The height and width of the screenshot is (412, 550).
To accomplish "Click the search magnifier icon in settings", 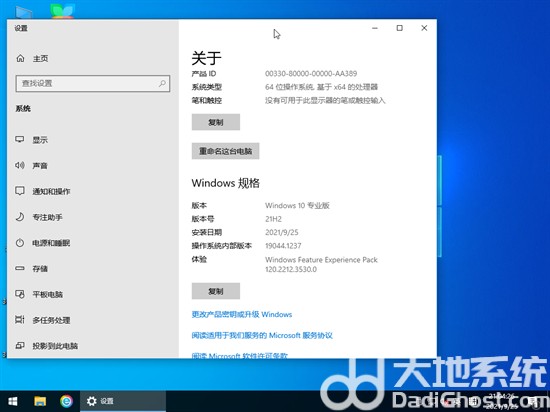I will coord(162,83).
